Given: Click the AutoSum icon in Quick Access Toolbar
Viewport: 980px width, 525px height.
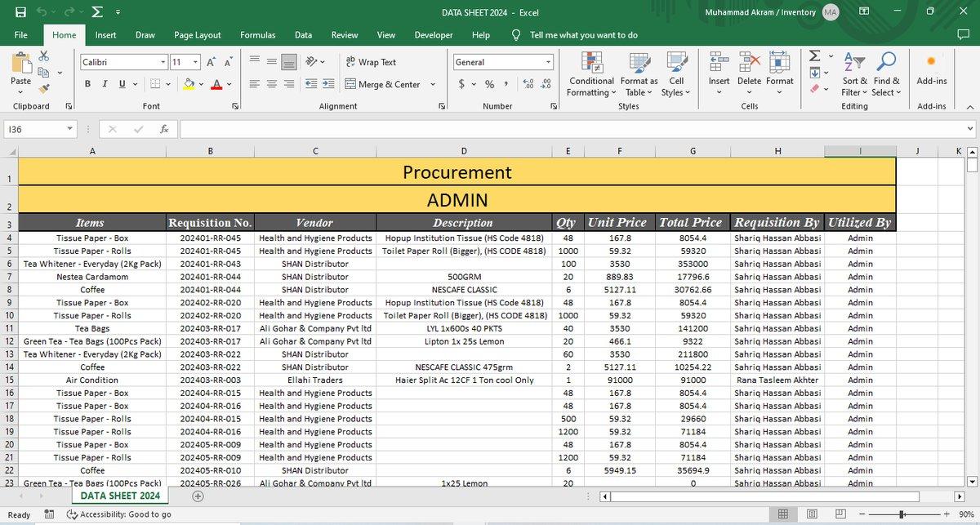Looking at the screenshot, I should tap(97, 12).
